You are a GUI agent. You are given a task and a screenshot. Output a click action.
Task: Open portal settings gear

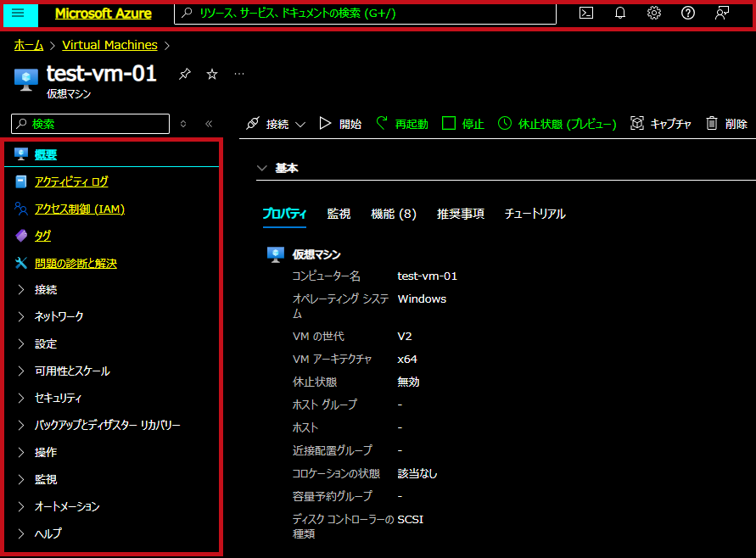pyautogui.click(x=654, y=14)
